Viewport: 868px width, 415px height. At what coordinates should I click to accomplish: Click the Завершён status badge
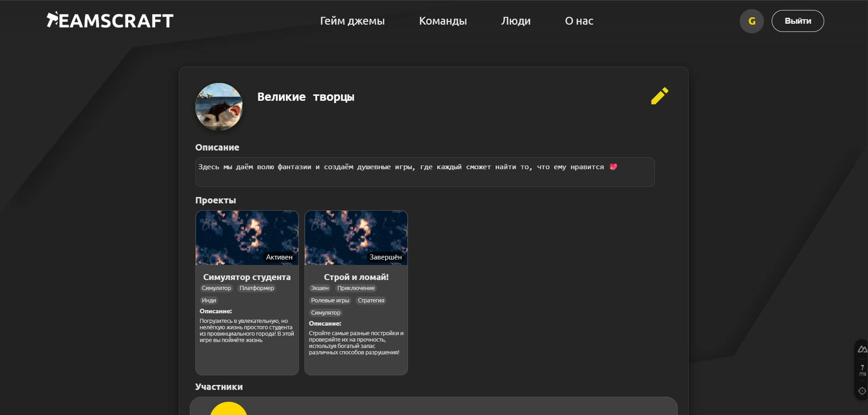(x=386, y=257)
